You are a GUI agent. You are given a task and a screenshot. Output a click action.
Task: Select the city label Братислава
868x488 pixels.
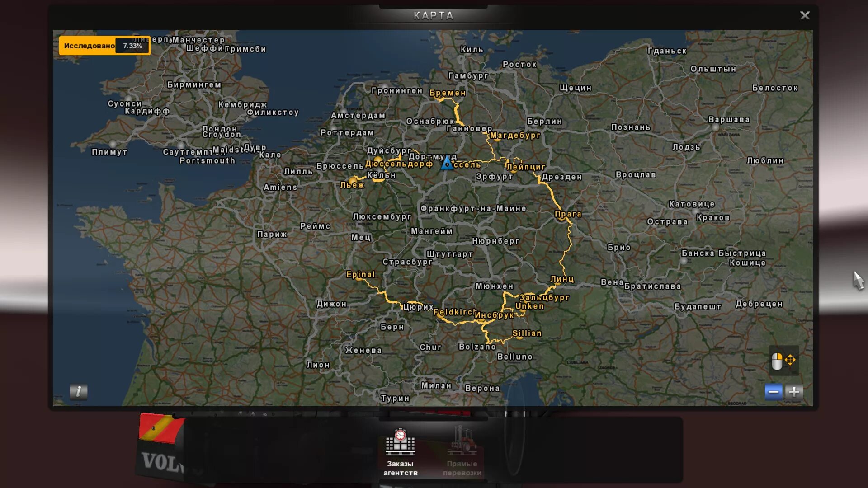[652, 286]
